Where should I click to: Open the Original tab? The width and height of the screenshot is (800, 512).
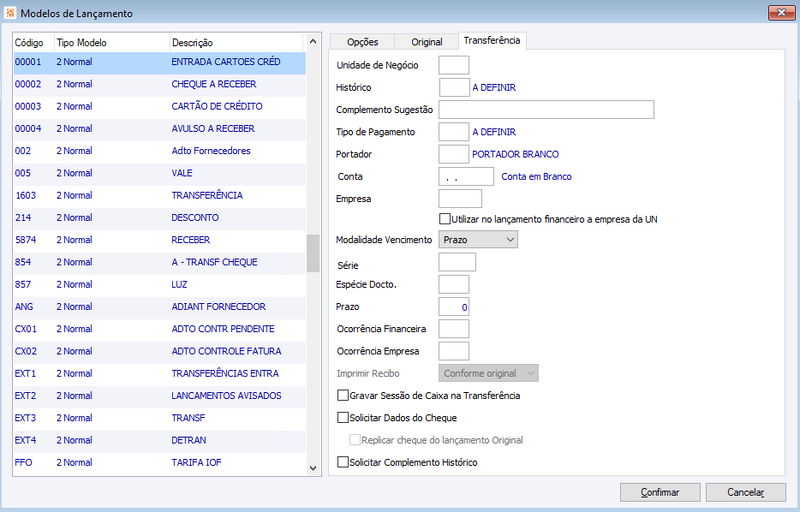coord(427,42)
